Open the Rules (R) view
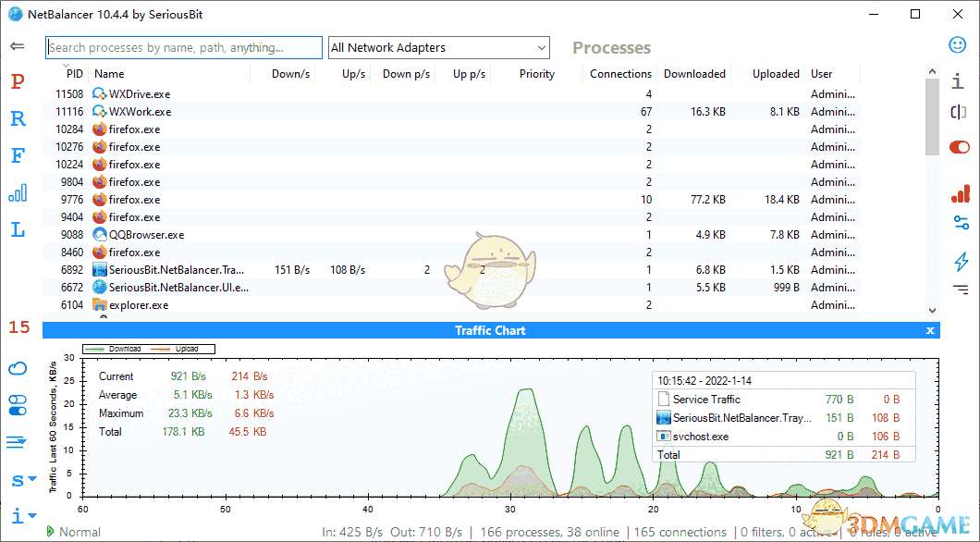 click(17, 118)
